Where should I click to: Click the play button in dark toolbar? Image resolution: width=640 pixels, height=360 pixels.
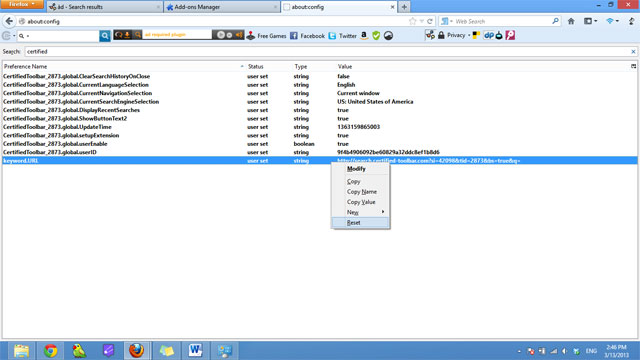(221, 35)
